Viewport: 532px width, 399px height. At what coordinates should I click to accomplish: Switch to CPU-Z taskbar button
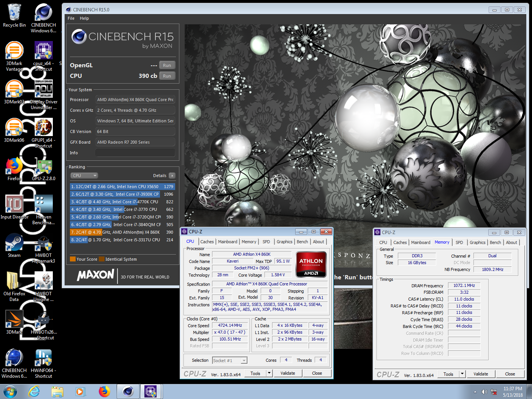[151, 391]
